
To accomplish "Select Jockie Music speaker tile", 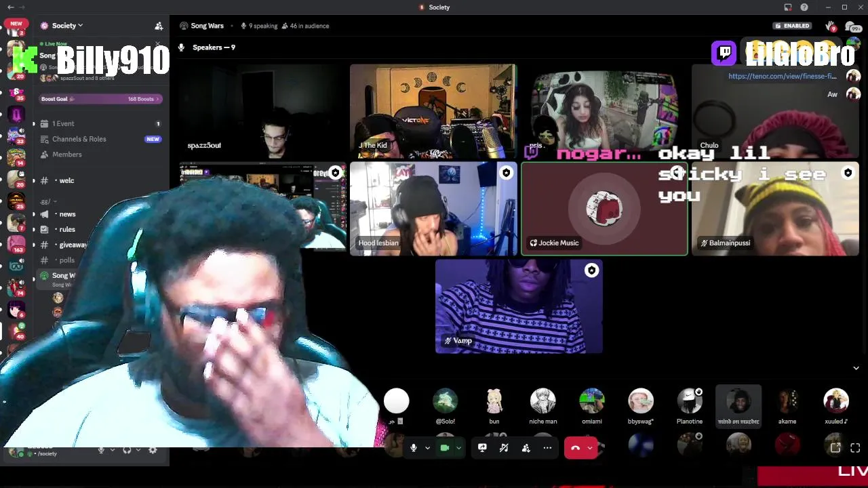I will (604, 209).
